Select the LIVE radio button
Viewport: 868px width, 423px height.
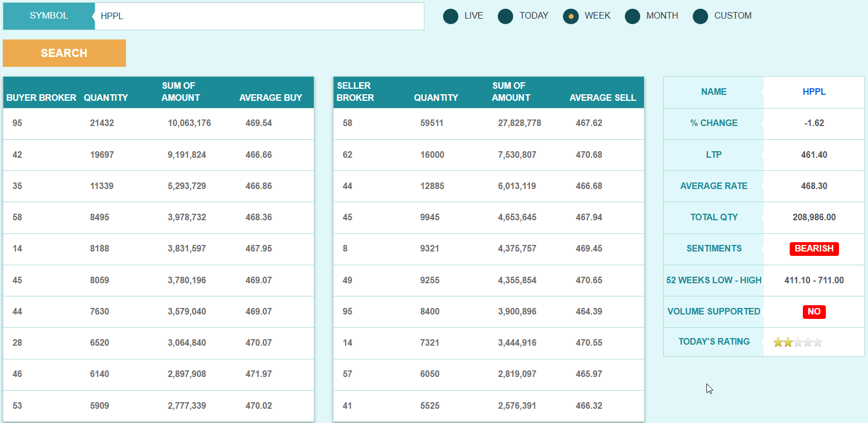[451, 16]
